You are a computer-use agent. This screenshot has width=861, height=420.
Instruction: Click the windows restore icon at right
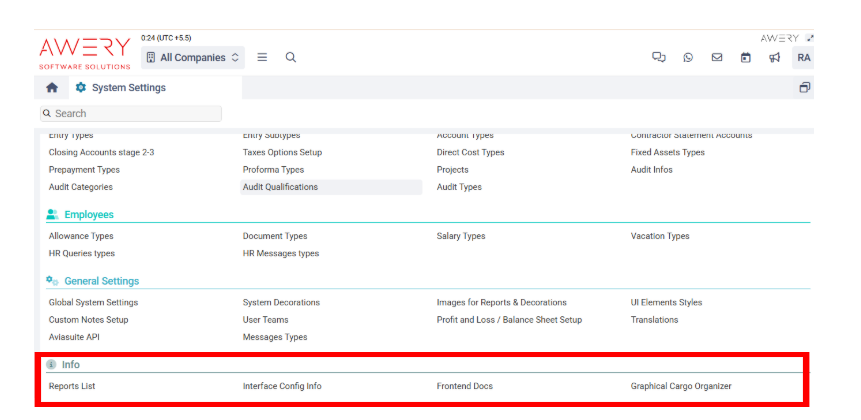click(804, 88)
